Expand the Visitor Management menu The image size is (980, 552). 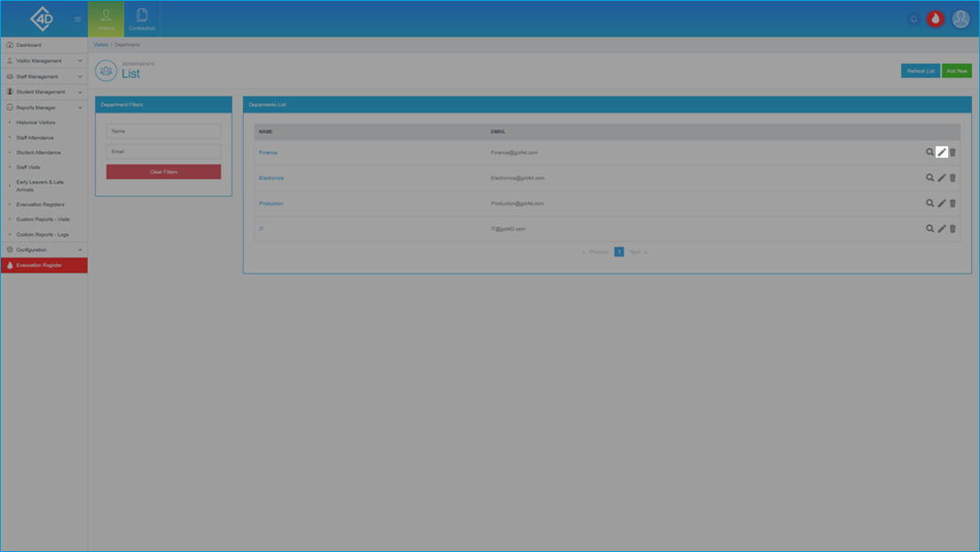click(43, 60)
